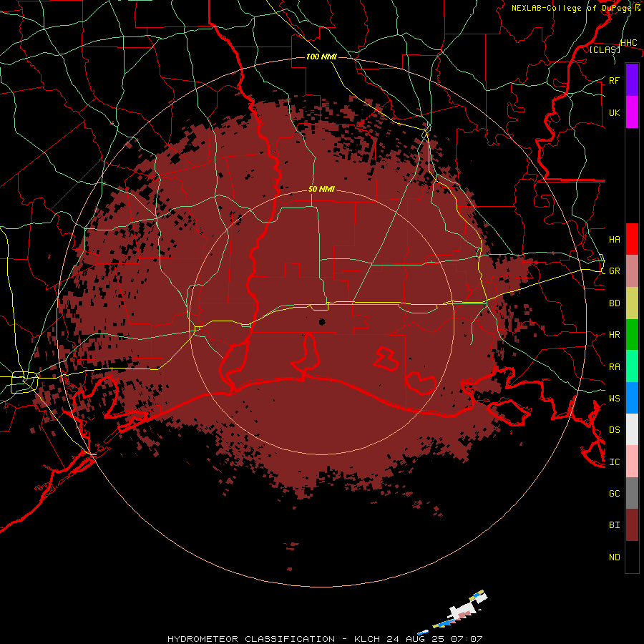Click the ND legend label
The height and width of the screenshot is (644, 644).
pos(614,557)
